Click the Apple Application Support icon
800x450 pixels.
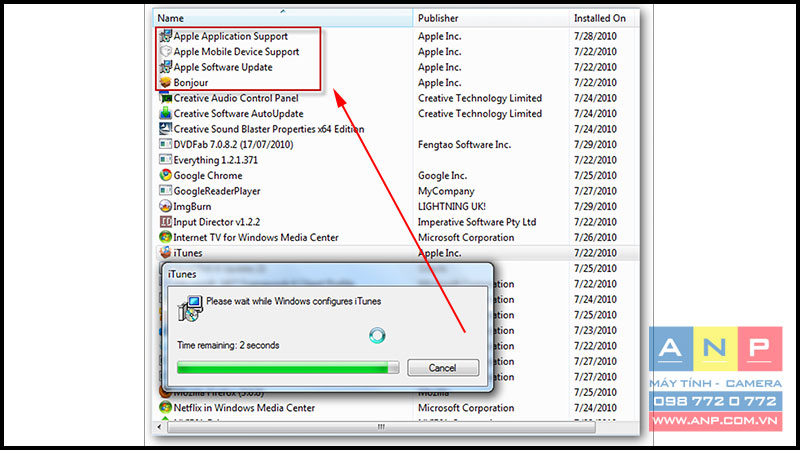coord(165,36)
